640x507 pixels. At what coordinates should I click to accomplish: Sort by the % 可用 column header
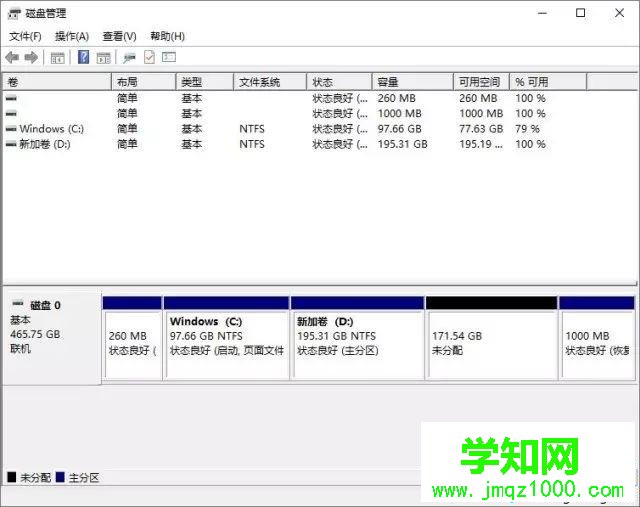(x=548, y=82)
